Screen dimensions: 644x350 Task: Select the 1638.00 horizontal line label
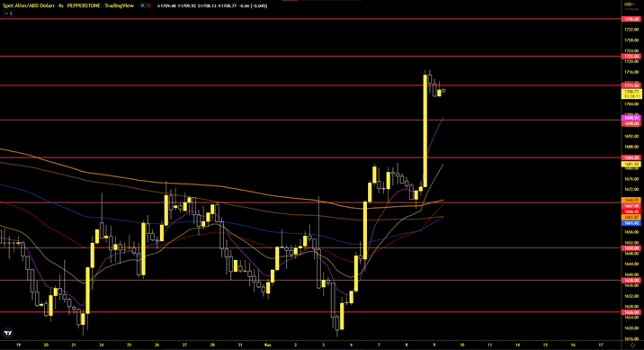pos(631,281)
